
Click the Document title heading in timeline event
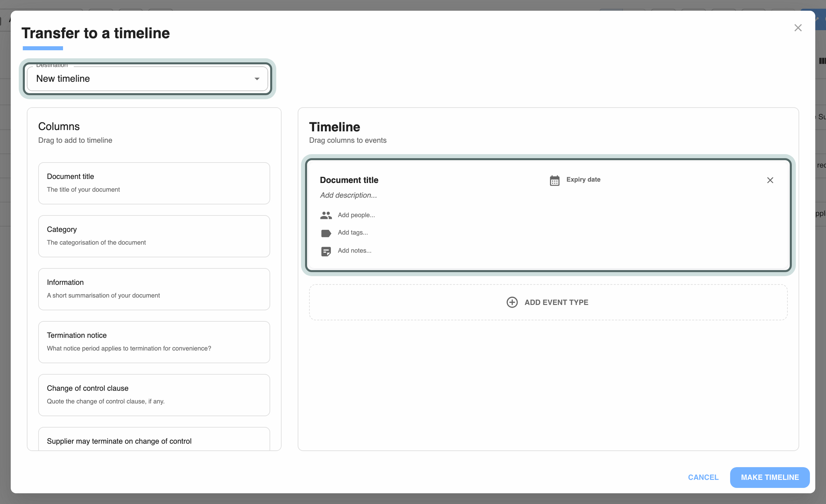pyautogui.click(x=349, y=180)
